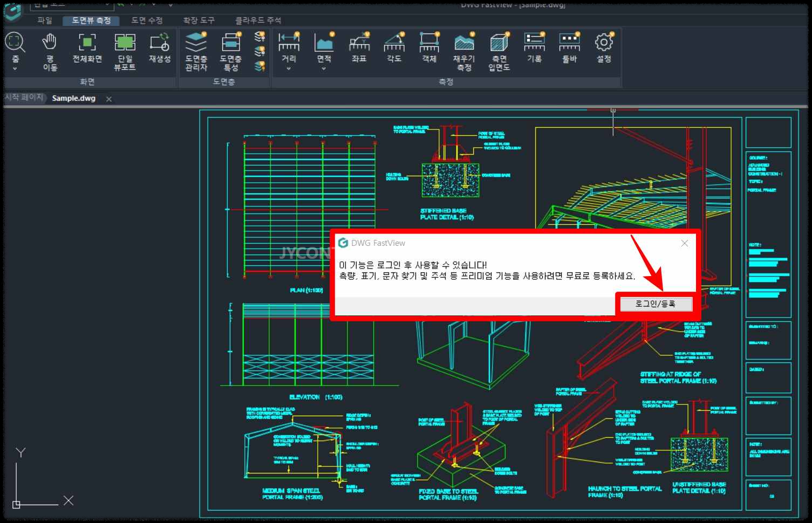This screenshot has height=523, width=812.
Task: Expand the 줌 dropdown arrow
Action: (x=15, y=69)
